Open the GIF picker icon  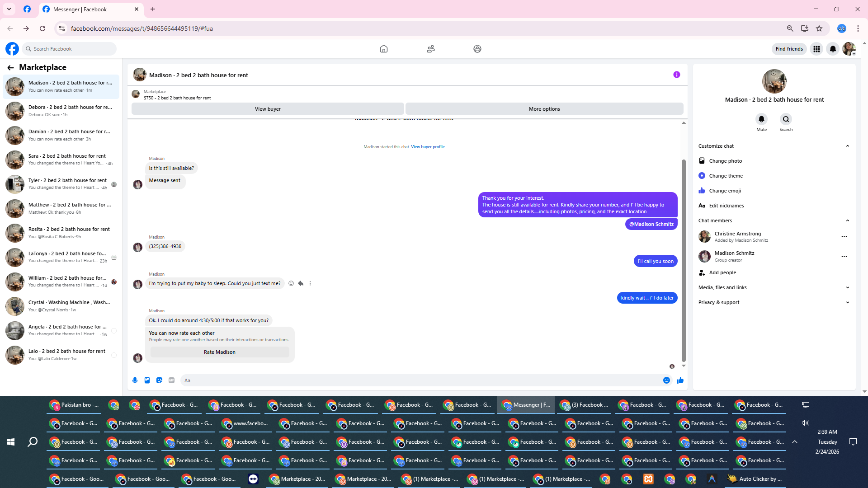171,380
